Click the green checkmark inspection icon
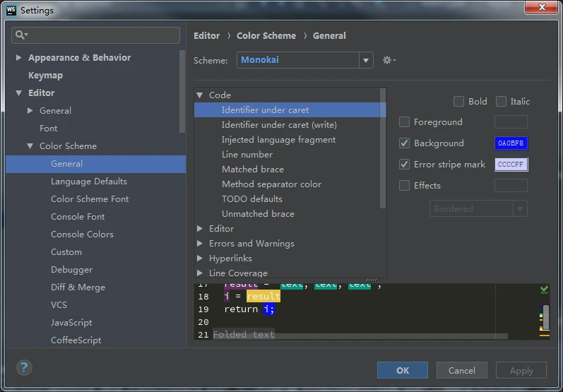This screenshot has height=392, width=563. tap(544, 290)
